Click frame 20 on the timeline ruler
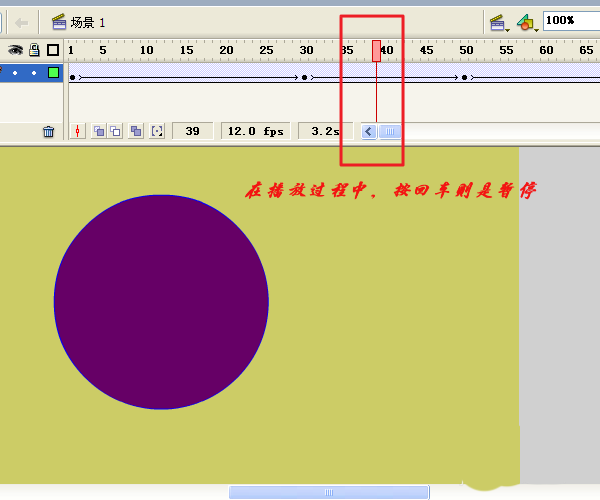This screenshot has height=500, width=600. pos(226,50)
